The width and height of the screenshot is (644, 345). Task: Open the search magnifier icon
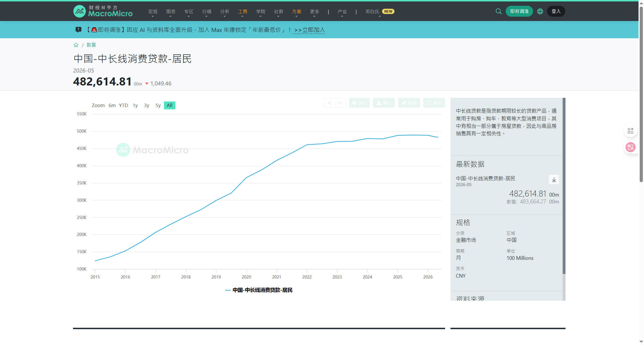pyautogui.click(x=499, y=11)
